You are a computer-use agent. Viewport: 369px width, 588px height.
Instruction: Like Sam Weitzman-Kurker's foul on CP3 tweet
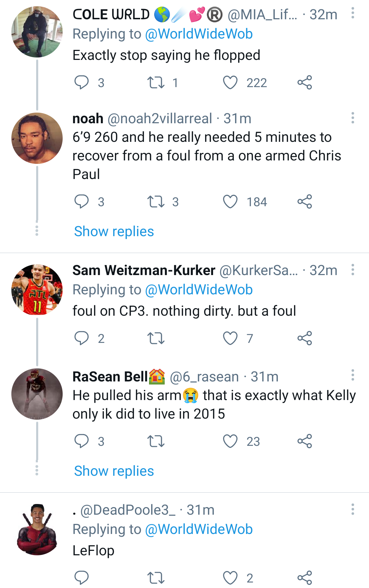coord(230,338)
